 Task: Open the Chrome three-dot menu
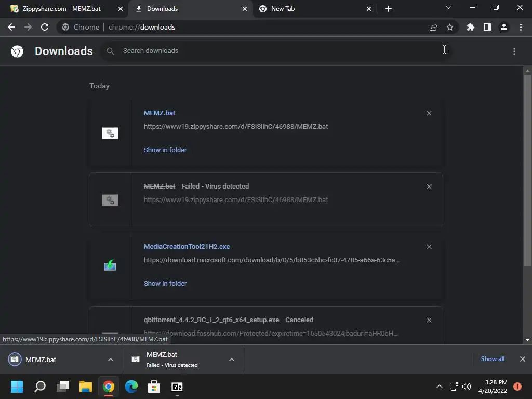(521, 27)
